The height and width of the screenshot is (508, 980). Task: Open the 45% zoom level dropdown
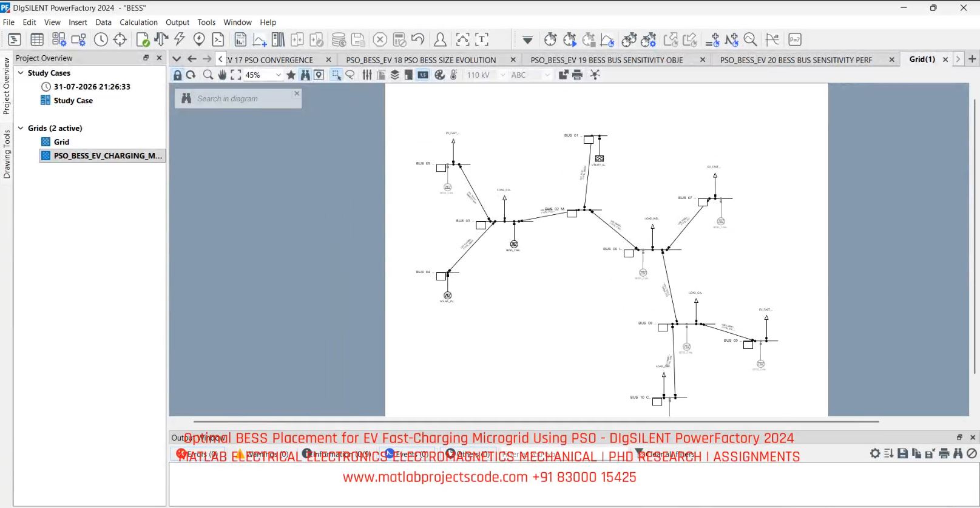point(279,75)
